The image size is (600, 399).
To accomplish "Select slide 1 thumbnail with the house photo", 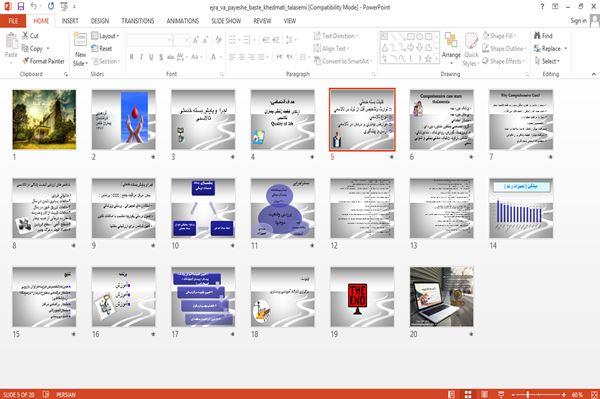I will tap(44, 119).
